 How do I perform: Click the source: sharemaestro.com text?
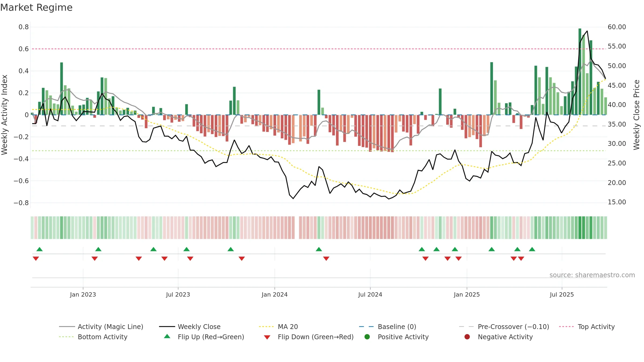click(592, 275)
